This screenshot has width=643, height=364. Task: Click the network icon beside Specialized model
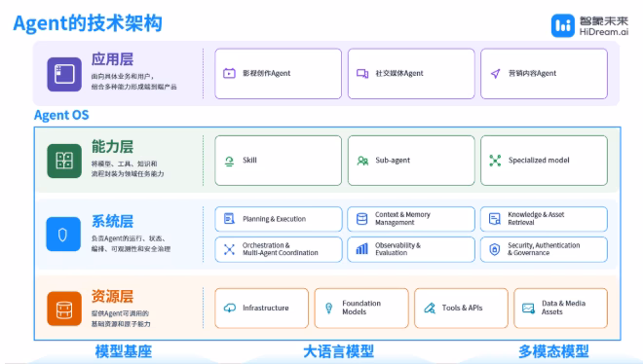click(x=495, y=161)
